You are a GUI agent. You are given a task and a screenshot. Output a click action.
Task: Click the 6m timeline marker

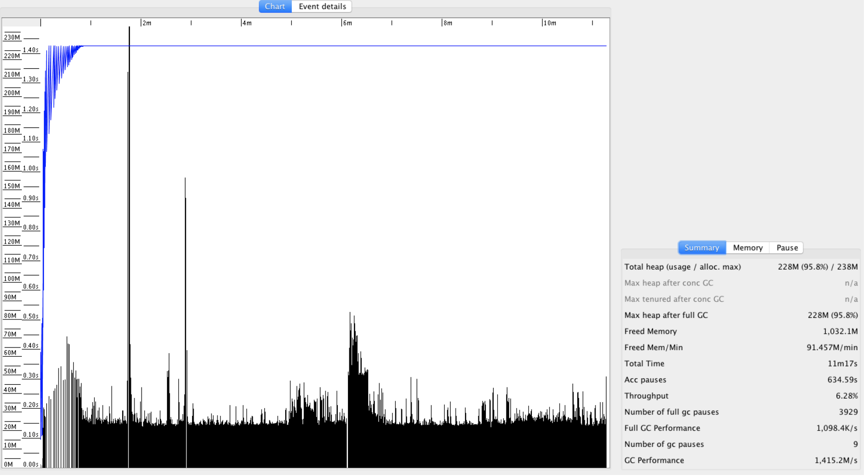pyautogui.click(x=347, y=23)
